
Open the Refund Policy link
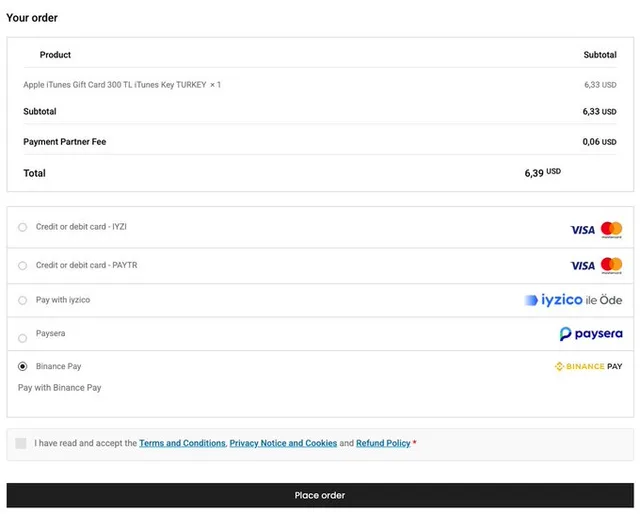383,443
